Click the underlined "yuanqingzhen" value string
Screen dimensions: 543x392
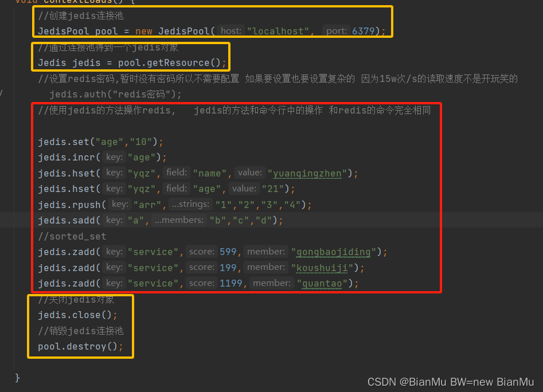pos(311,173)
